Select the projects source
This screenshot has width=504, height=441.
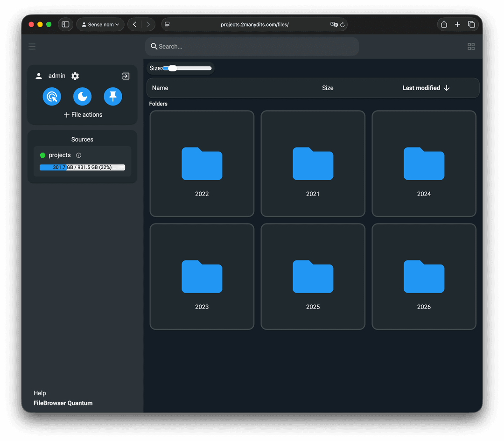pyautogui.click(x=60, y=155)
